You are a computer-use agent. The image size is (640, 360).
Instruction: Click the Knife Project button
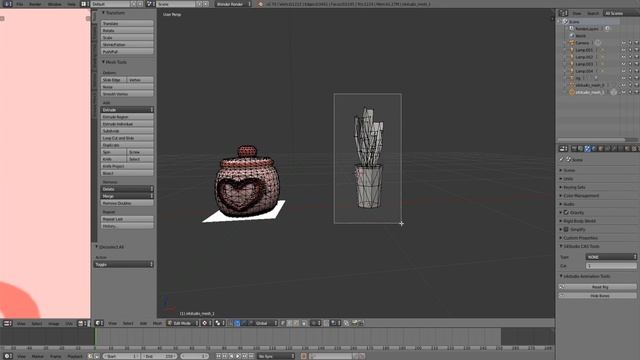[x=127, y=166]
